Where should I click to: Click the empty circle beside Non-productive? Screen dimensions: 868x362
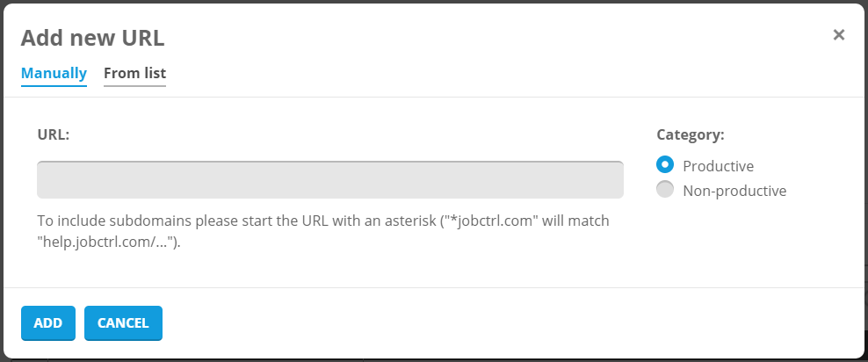(665, 189)
